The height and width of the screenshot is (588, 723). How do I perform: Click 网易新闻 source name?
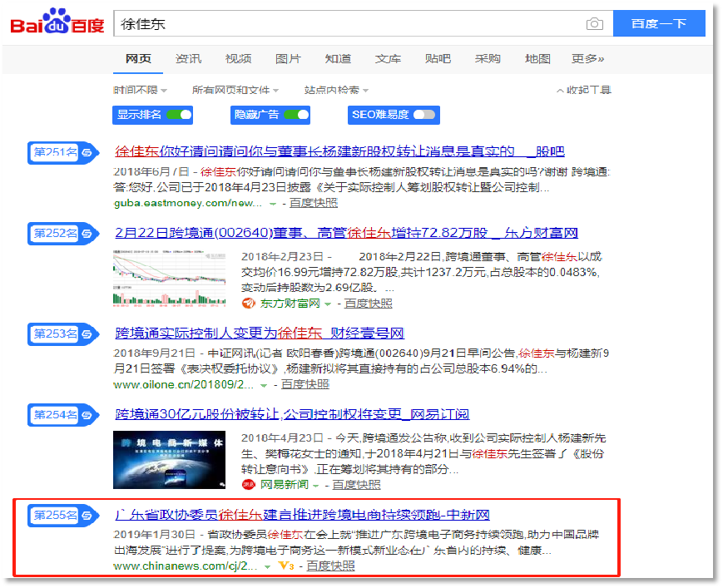pos(284,485)
